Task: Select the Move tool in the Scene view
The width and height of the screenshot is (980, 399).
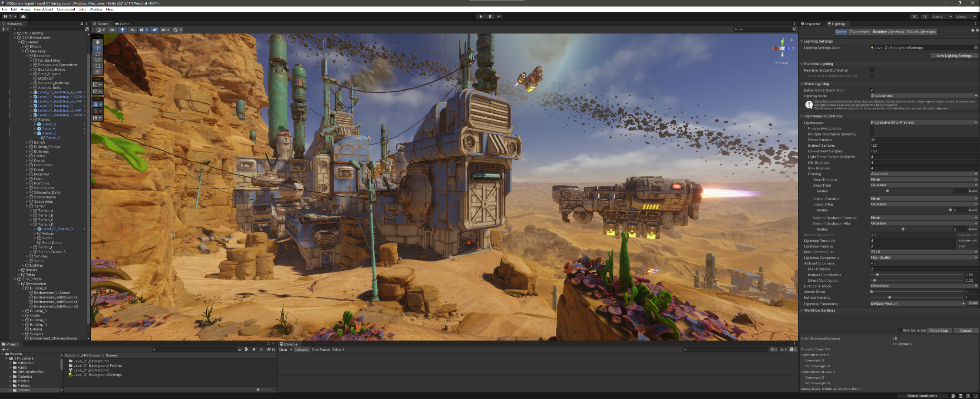Action: (97, 48)
